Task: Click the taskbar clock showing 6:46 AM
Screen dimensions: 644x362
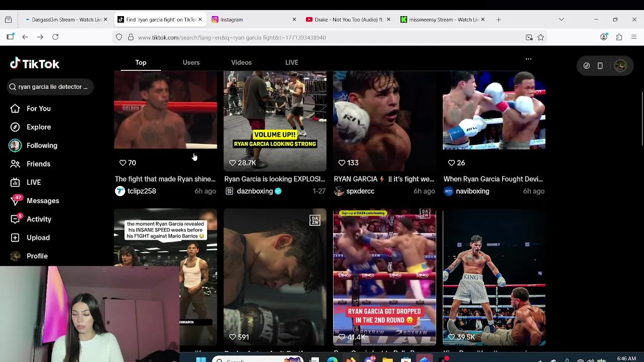Action: (626, 358)
